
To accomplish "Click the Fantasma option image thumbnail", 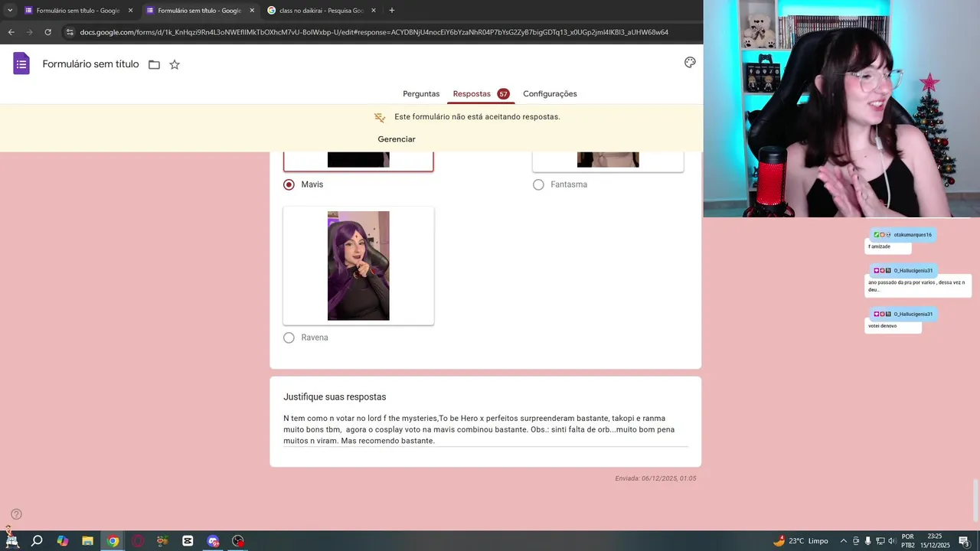I will coord(608,159).
